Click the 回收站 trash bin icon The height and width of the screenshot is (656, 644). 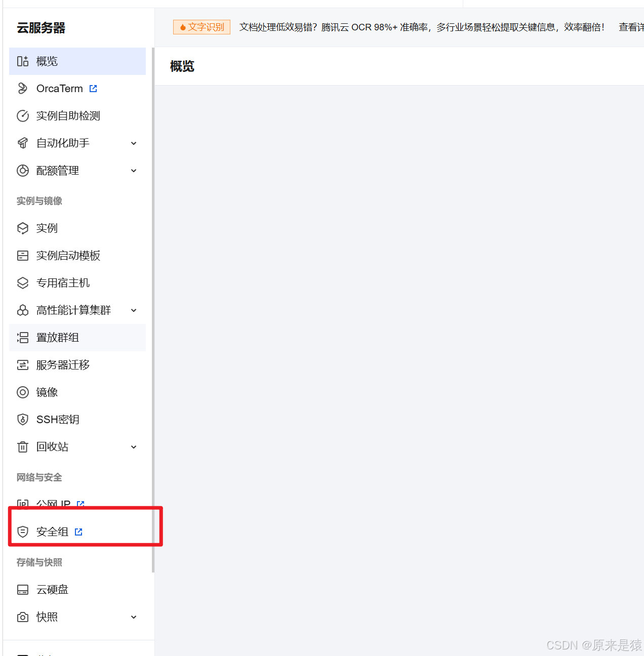pyautogui.click(x=23, y=447)
